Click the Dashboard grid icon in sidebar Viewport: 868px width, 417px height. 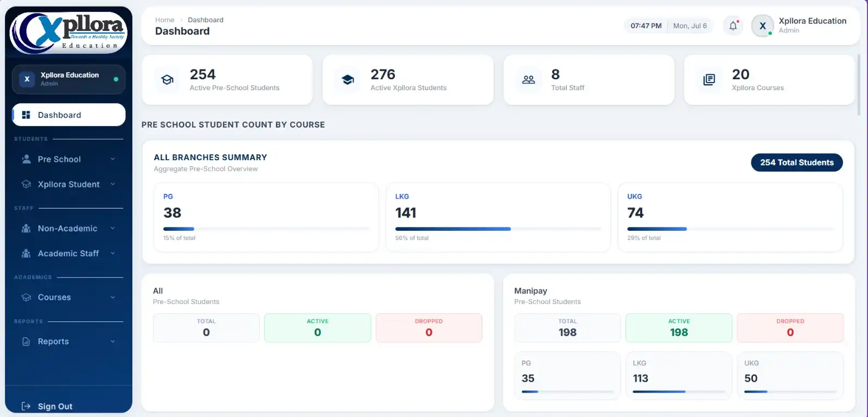click(26, 115)
